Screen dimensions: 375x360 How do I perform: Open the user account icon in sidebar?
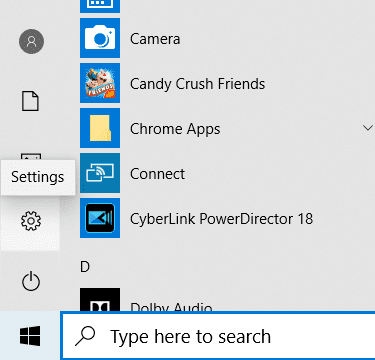(31, 41)
